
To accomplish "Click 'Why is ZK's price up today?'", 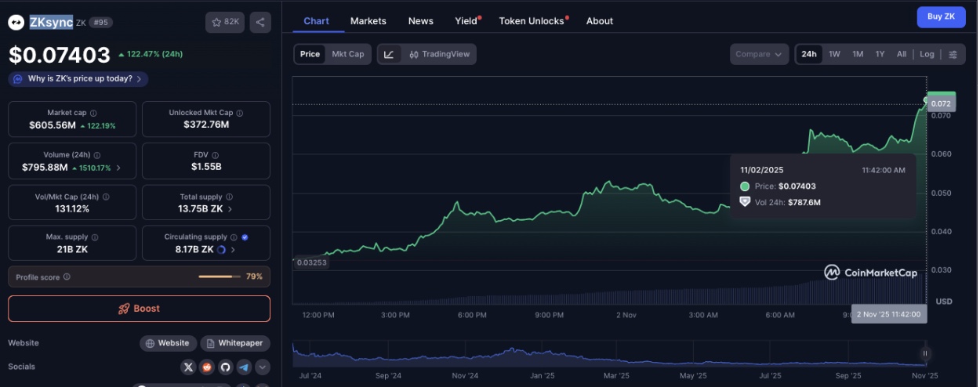I will [78, 79].
